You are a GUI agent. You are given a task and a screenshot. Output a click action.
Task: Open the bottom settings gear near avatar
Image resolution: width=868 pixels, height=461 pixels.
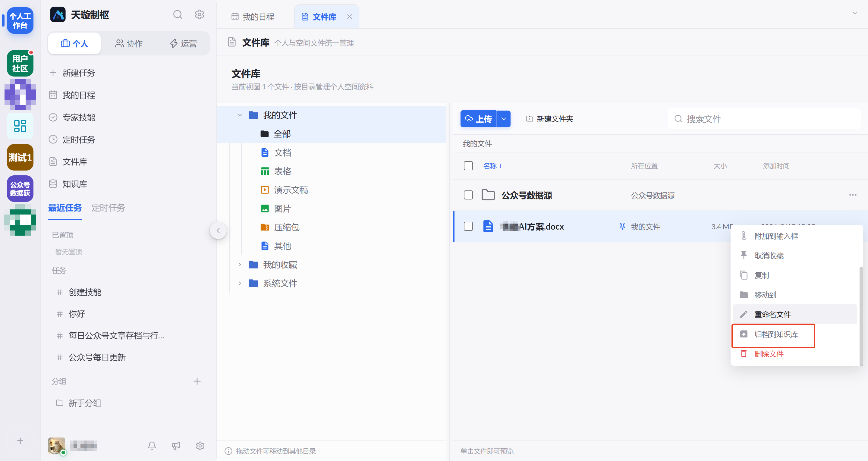pyautogui.click(x=200, y=446)
